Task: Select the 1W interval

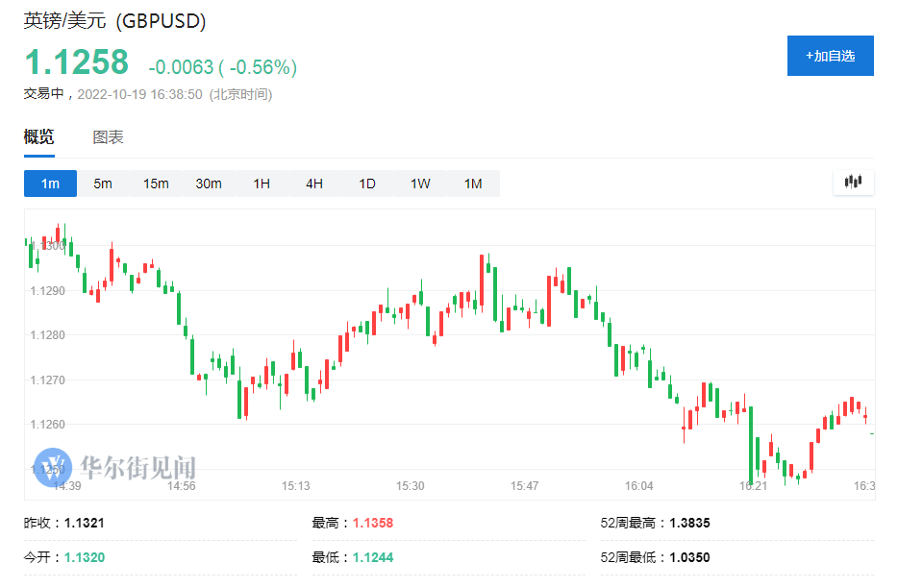Action: click(x=420, y=184)
